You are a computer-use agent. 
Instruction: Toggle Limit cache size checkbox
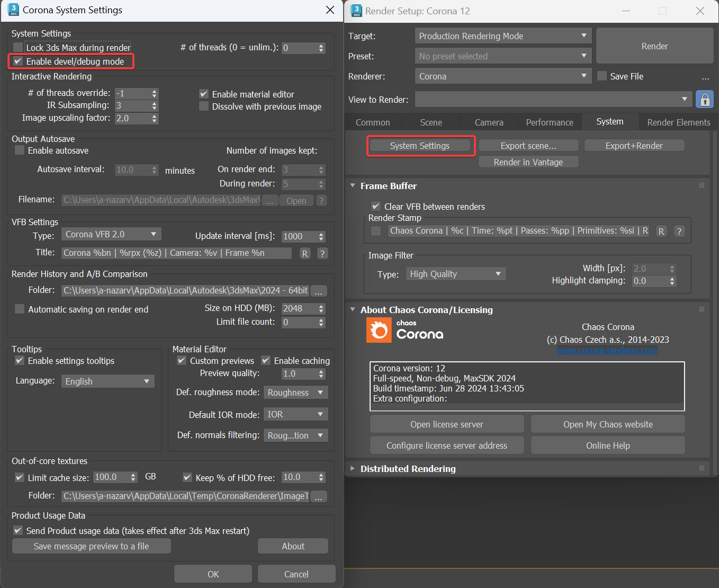(x=20, y=478)
